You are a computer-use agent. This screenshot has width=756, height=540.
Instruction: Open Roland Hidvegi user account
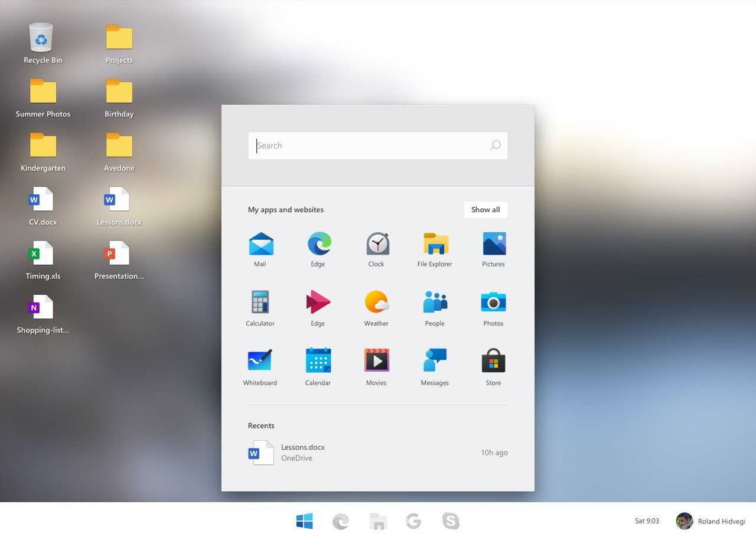click(711, 521)
